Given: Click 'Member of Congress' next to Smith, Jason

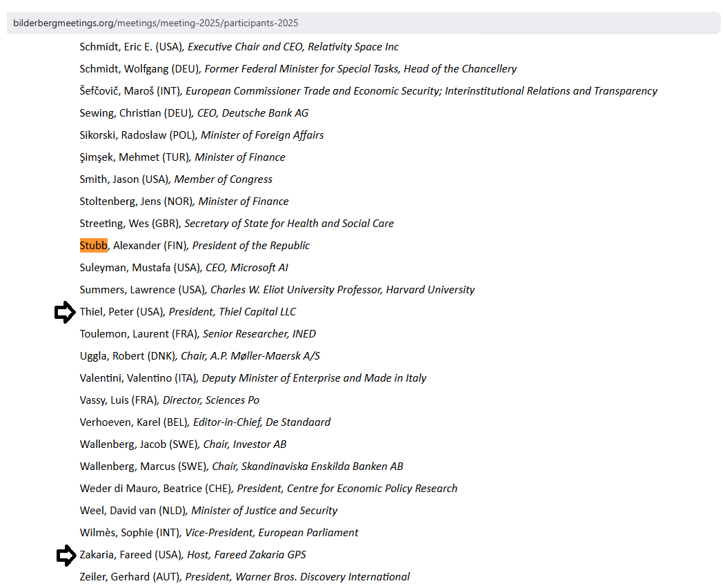Looking at the screenshot, I should [223, 179].
